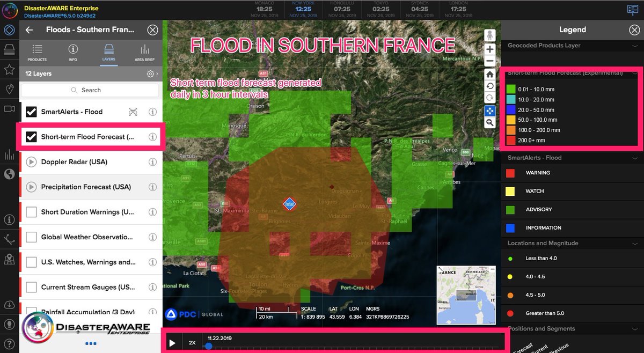
Task: Open info for Global Weather Observations layer
Action: pos(152,237)
